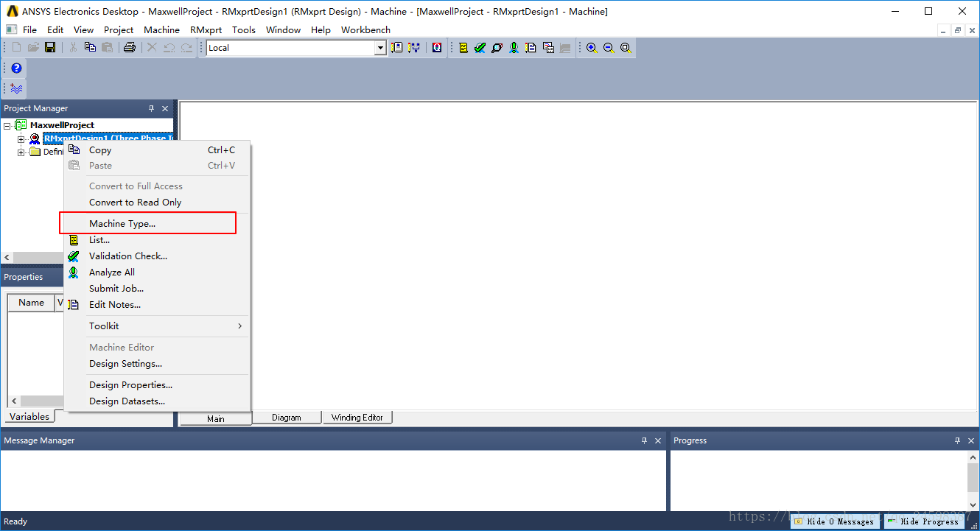Click the Hide Progress button
This screenshot has width=980, height=531.
pos(923,521)
